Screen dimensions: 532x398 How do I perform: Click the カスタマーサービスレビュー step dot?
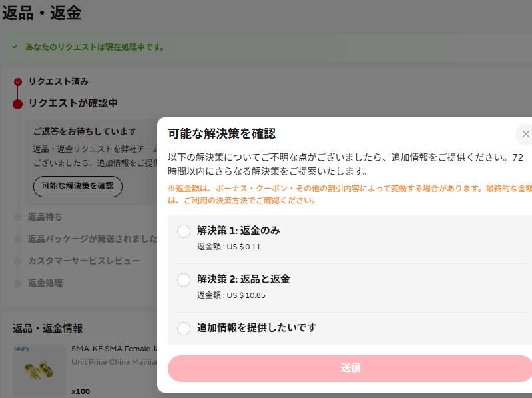(18, 261)
